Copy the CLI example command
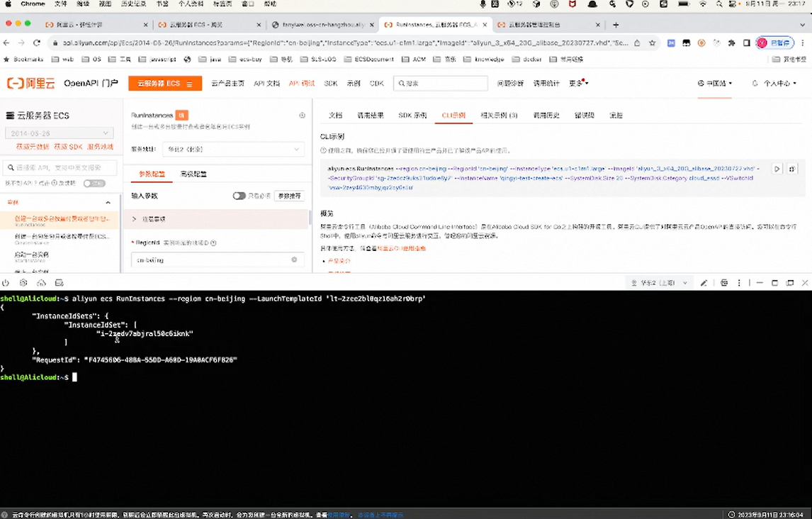The image size is (812, 519). point(791,169)
